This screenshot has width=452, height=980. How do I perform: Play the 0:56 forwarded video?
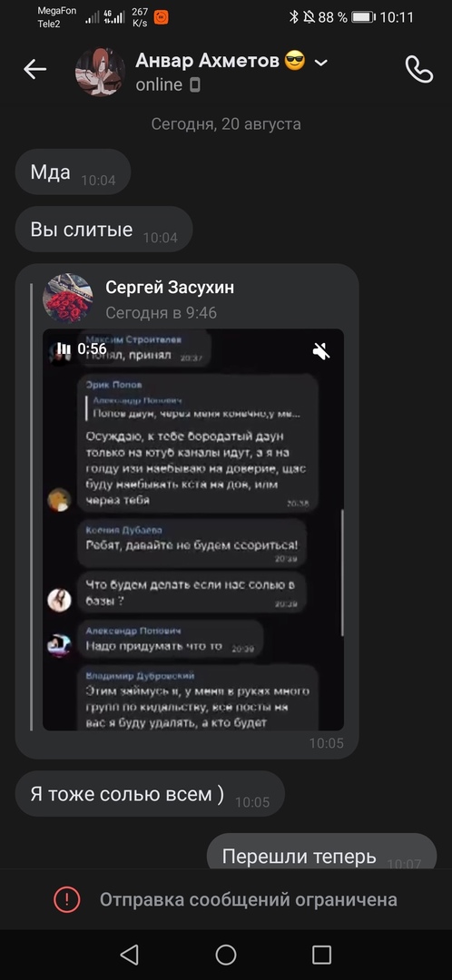pyautogui.click(x=193, y=529)
